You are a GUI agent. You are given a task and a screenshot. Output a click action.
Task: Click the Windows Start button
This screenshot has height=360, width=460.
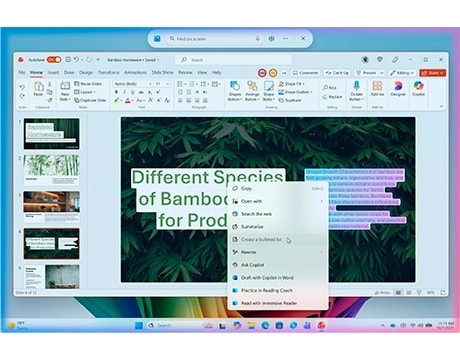click(139, 325)
